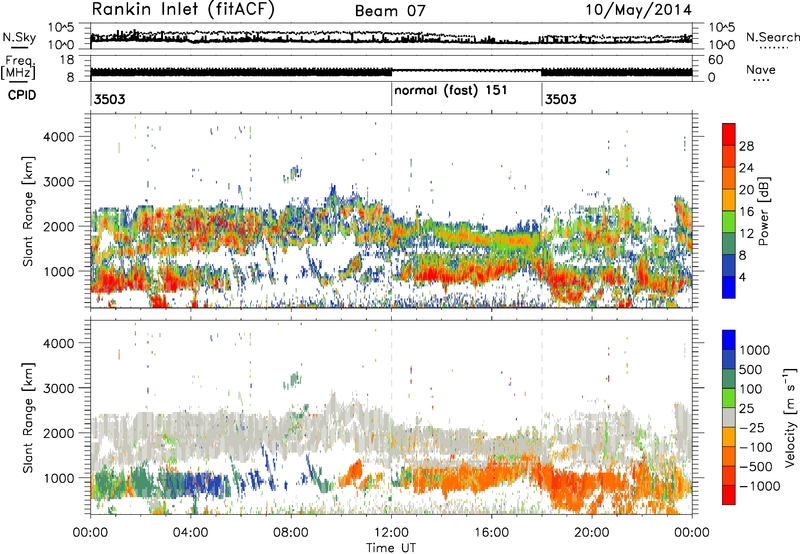Click the red -1000 m/s Velocity colorbar segment
Image resolution: width=800 pixels, height=554 pixels.
click(729, 495)
